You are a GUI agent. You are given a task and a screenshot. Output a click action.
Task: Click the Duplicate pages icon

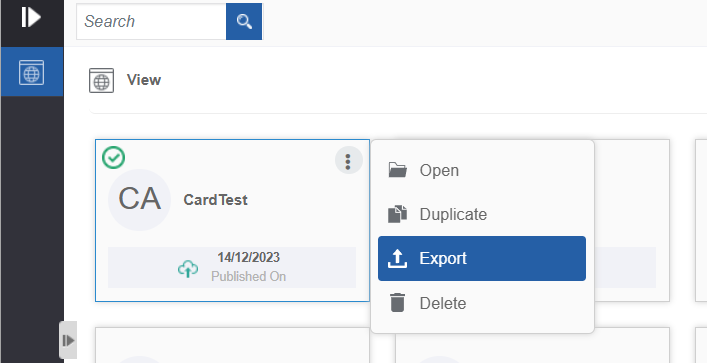point(397,214)
